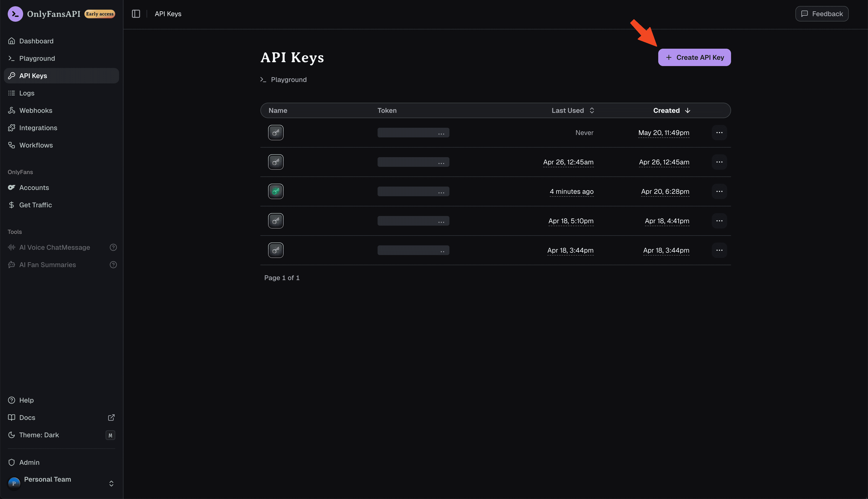This screenshot has height=499, width=868.
Task: Click the key icon for May 20 key
Action: click(276, 133)
